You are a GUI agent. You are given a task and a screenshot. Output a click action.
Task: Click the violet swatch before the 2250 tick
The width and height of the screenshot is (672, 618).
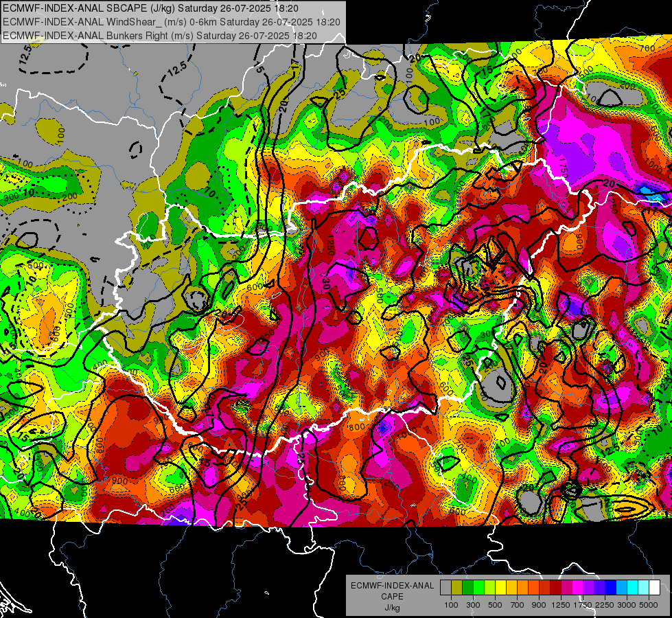coord(599,588)
